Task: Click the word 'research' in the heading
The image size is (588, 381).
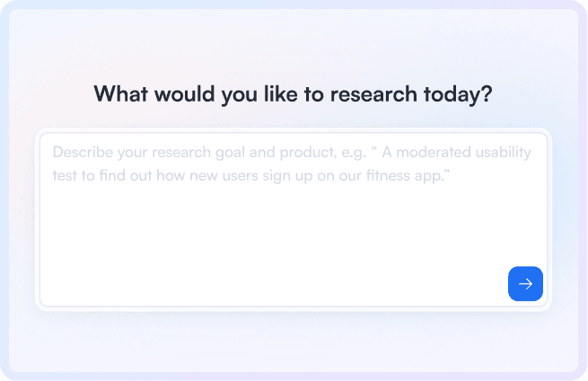Action: [373, 94]
